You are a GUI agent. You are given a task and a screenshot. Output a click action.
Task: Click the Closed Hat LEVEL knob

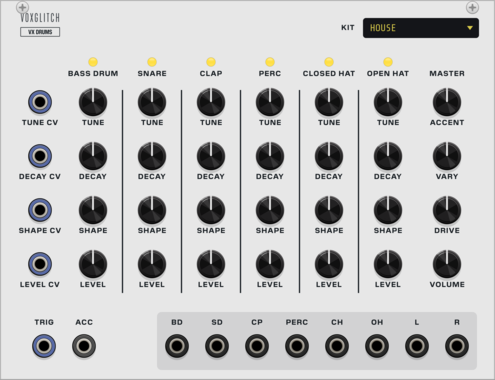(x=329, y=264)
